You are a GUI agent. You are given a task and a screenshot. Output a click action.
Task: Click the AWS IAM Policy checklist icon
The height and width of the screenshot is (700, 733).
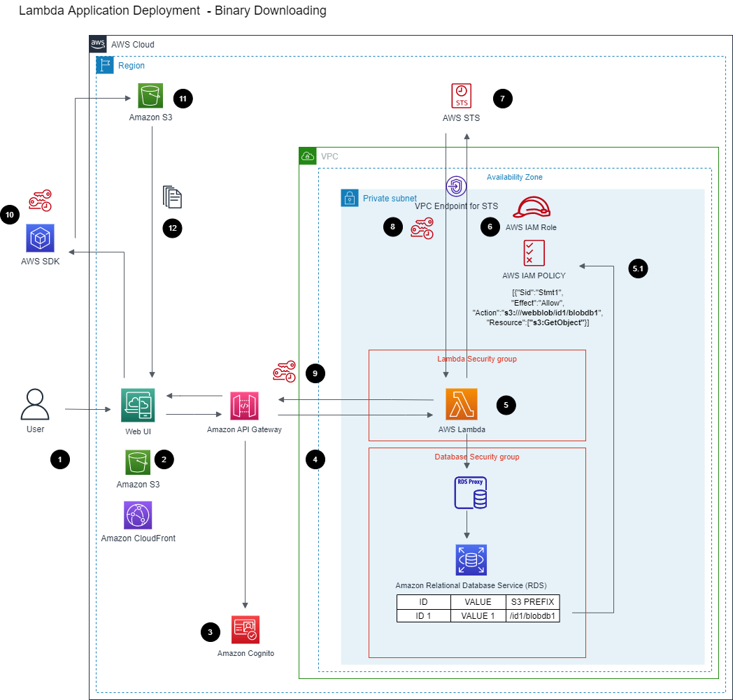pos(534,253)
